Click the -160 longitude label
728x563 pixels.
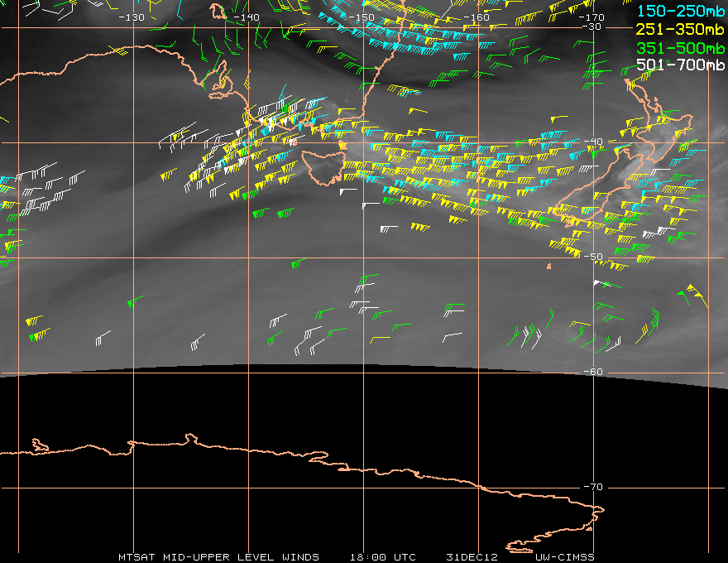click(x=477, y=17)
